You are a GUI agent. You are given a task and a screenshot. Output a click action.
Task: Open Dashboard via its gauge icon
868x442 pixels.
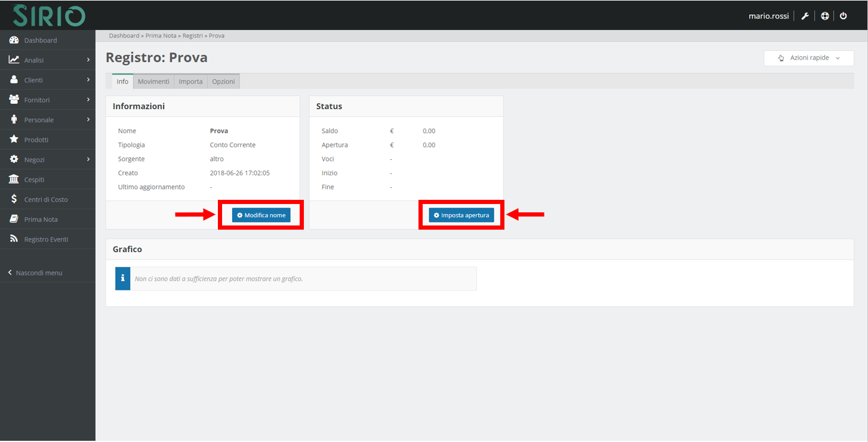tap(14, 41)
